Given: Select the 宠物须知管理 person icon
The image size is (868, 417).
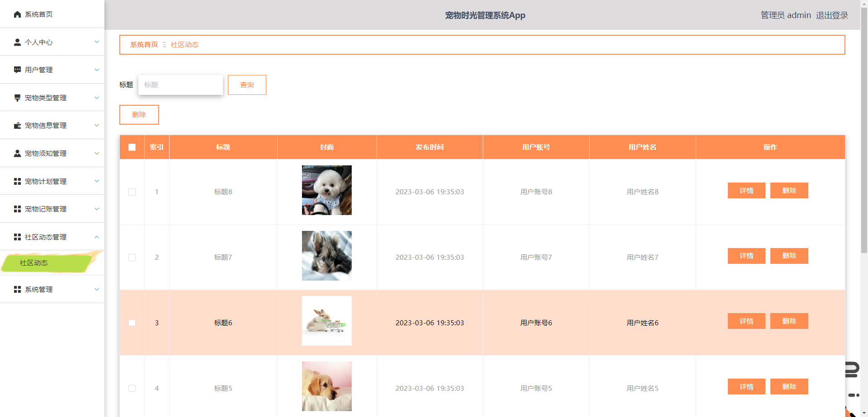Looking at the screenshot, I should (17, 153).
